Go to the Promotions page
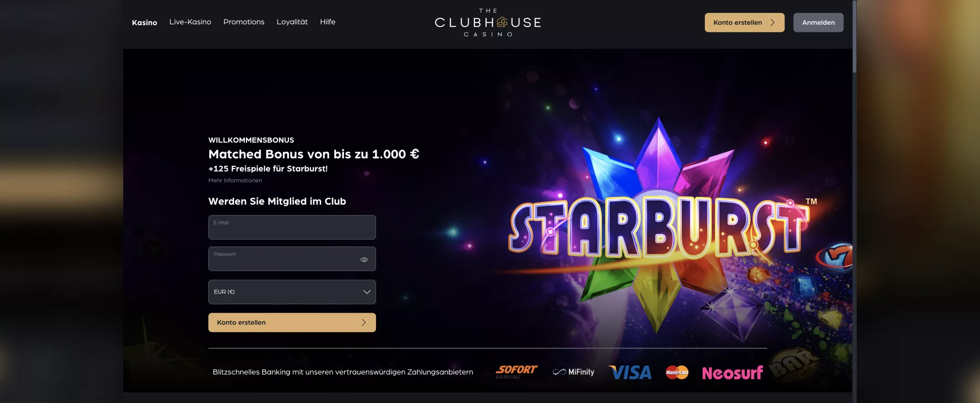 coord(244,22)
